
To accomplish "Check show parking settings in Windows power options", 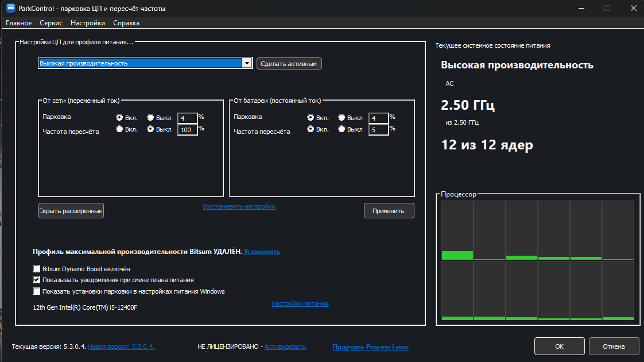I will coord(37,291).
